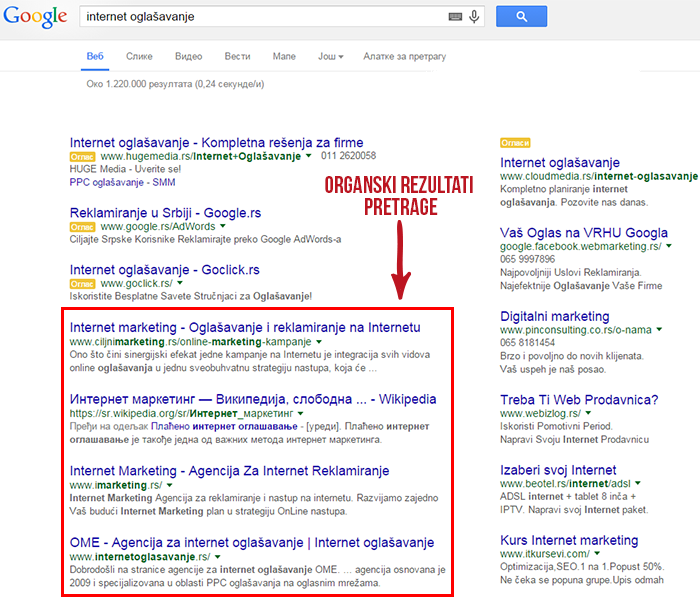The image size is (700, 600).
Task: Open 'Izaberi svoj Internet' ad
Action: pyautogui.click(x=558, y=470)
